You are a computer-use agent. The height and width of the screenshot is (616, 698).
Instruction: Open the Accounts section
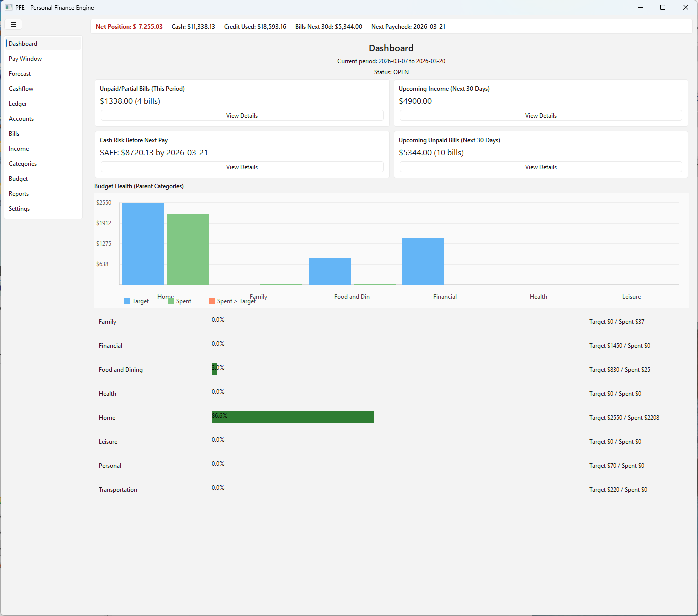click(21, 118)
